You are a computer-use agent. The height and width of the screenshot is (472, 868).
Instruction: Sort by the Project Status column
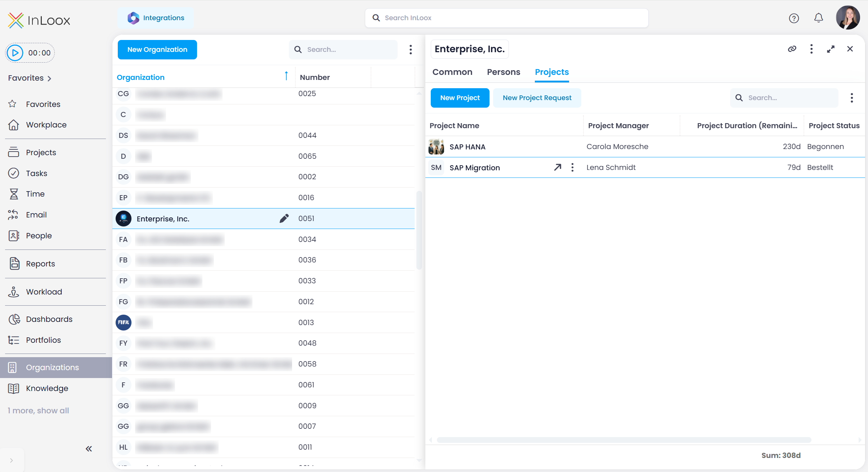[x=834, y=126]
